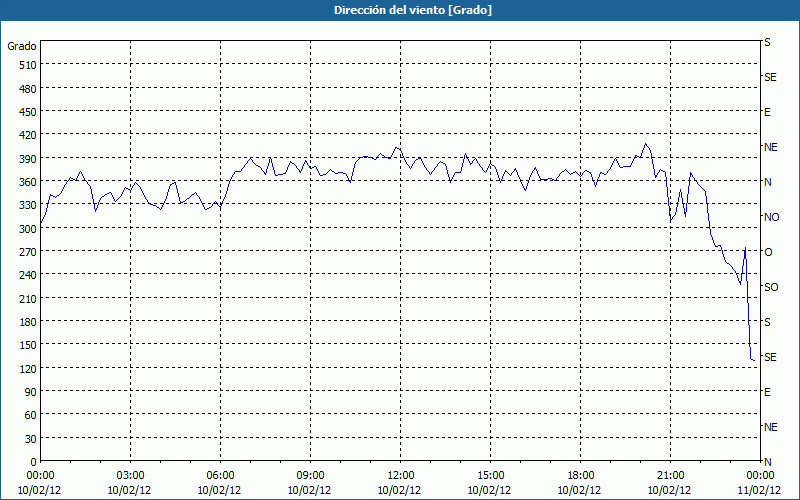Select the 09:00 time axis label
Viewport: 800px width, 500px height.
click(x=310, y=476)
